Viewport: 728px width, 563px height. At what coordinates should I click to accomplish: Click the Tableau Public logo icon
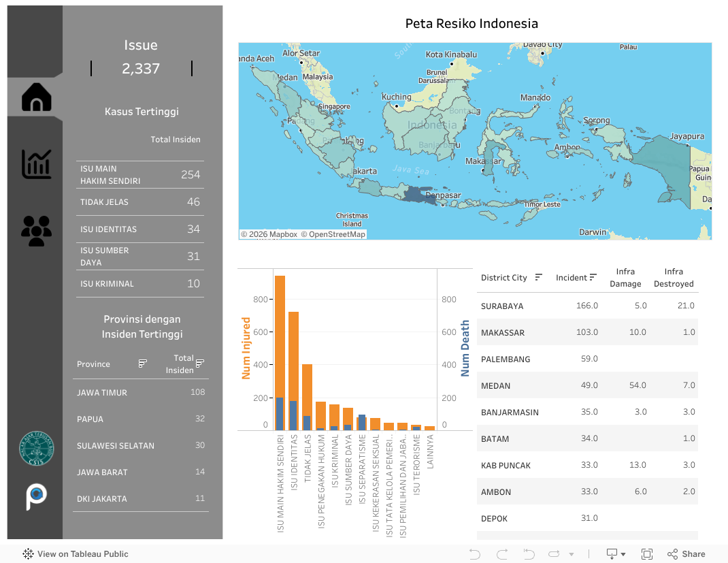click(x=28, y=553)
